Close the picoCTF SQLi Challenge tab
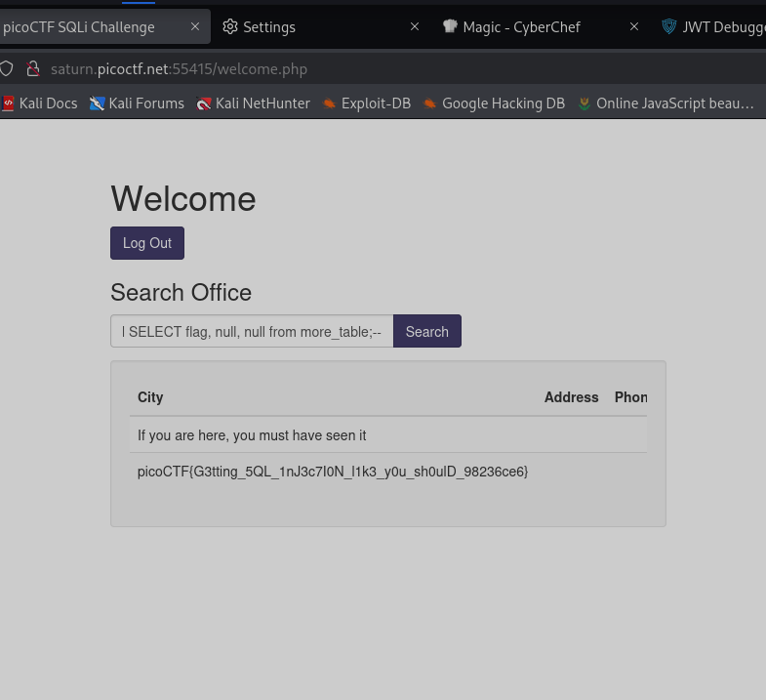Image resolution: width=766 pixels, height=700 pixels. coord(194,26)
